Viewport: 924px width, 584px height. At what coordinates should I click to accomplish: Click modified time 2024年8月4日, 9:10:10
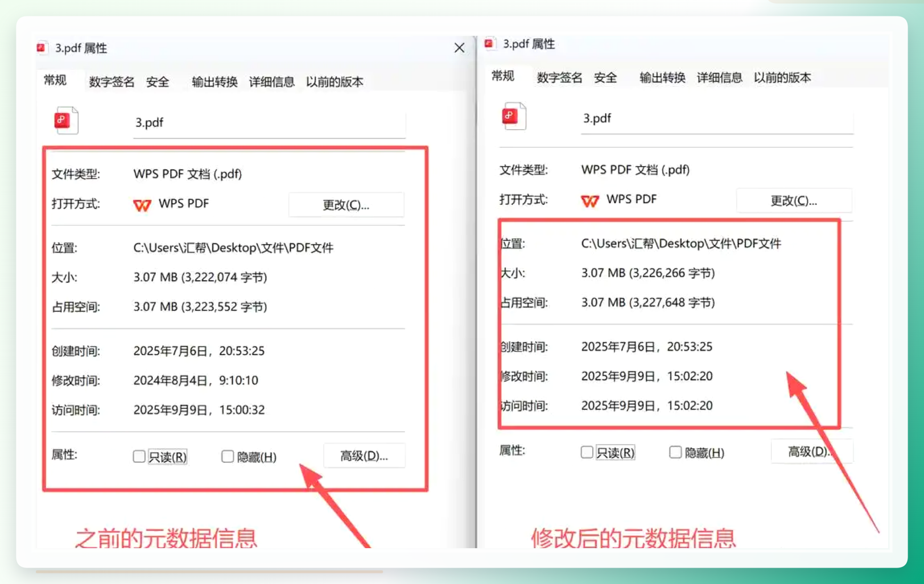click(196, 380)
